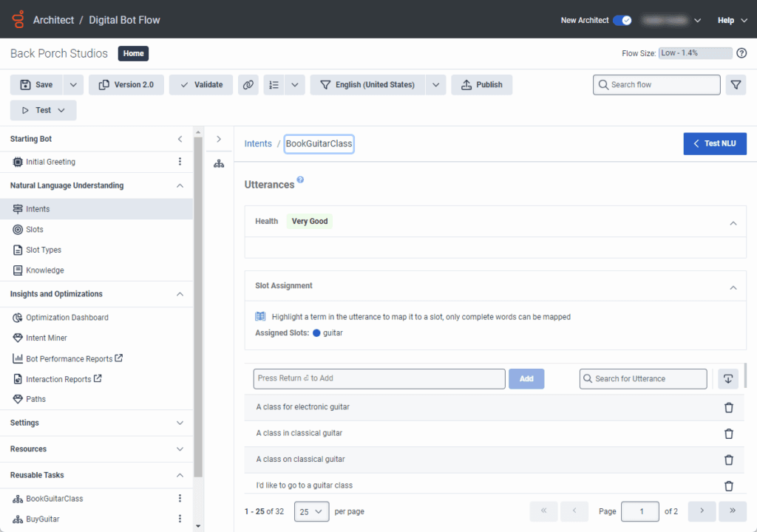The image size is (757, 532).
Task: Open the Optimization Dashboard menu item
Action: click(67, 318)
